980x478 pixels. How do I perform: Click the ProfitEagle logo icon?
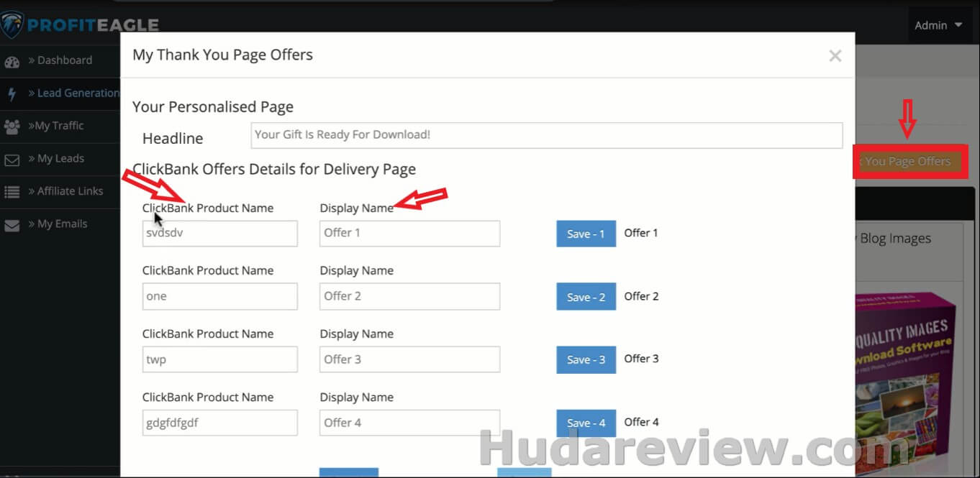[12, 24]
